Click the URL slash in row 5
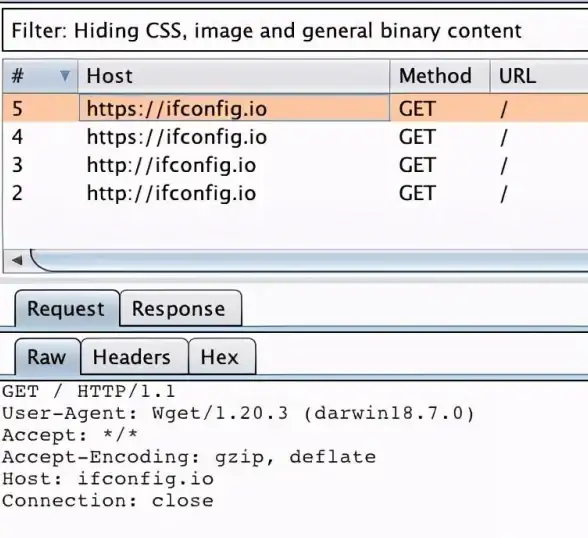588x538 pixels. (504, 109)
